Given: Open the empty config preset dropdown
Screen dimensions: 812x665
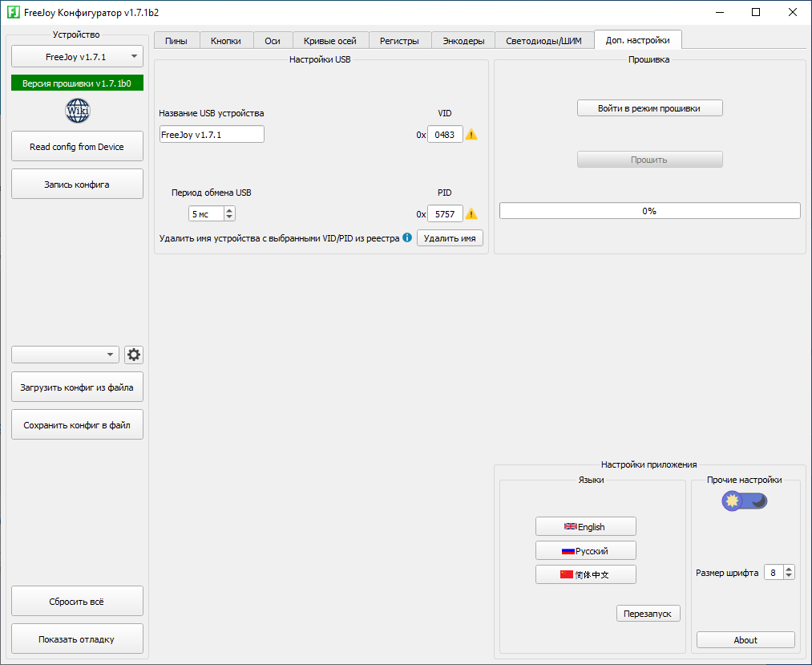Looking at the screenshot, I should [x=65, y=355].
